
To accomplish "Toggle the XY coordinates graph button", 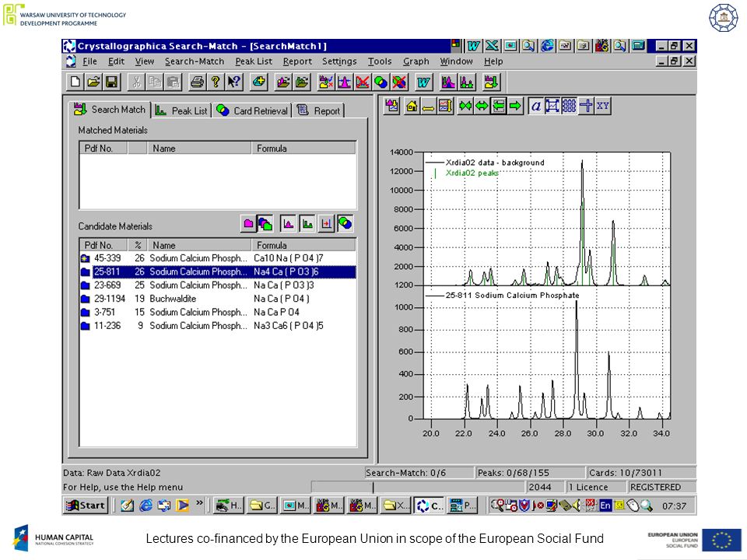I will [602, 106].
